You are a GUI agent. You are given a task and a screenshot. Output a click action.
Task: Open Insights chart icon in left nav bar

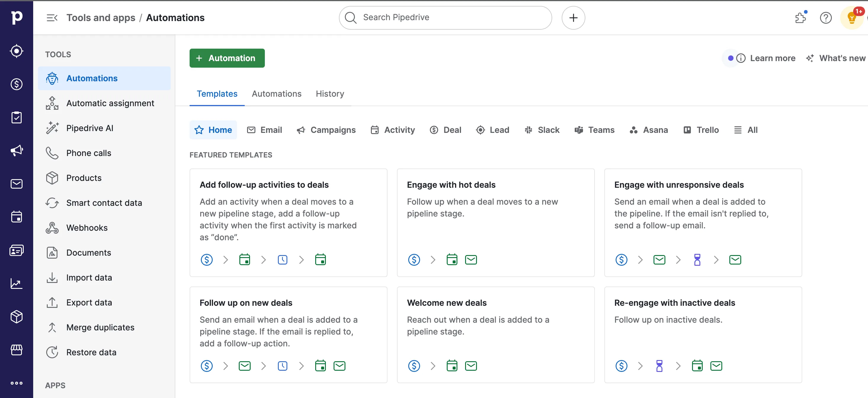[x=16, y=283]
